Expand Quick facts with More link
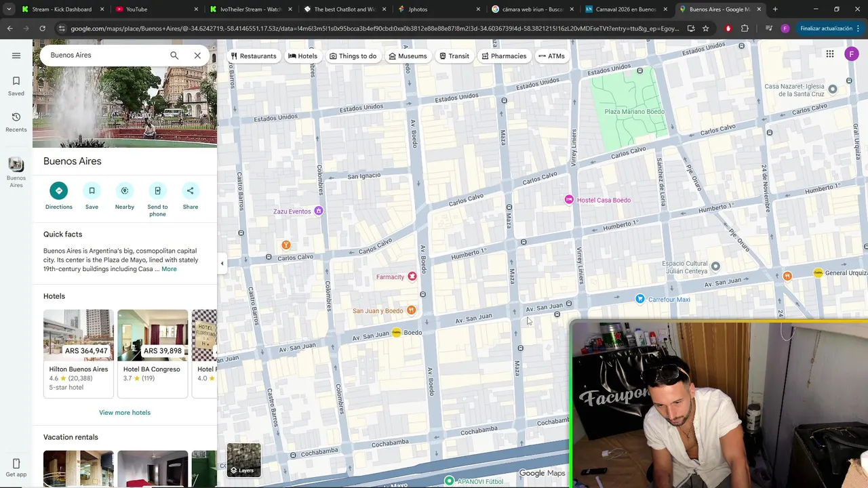868x488 pixels. pos(169,269)
